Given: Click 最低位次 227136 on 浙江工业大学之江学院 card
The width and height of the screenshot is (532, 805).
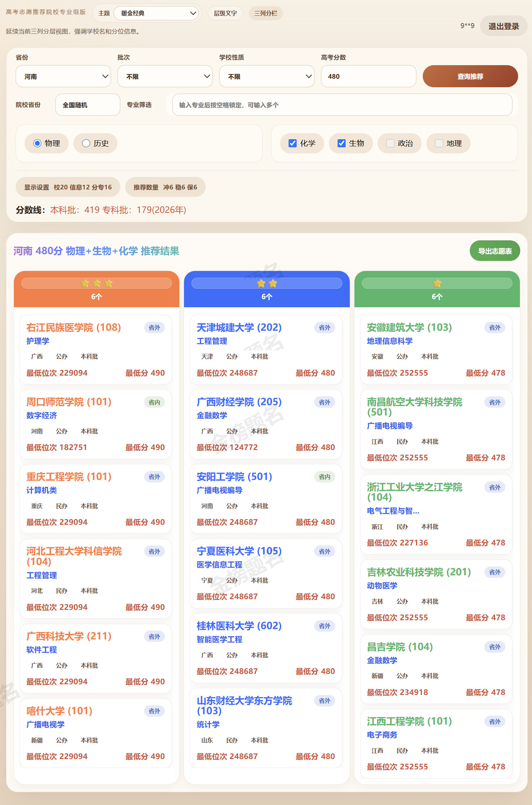Looking at the screenshot, I should [397, 543].
